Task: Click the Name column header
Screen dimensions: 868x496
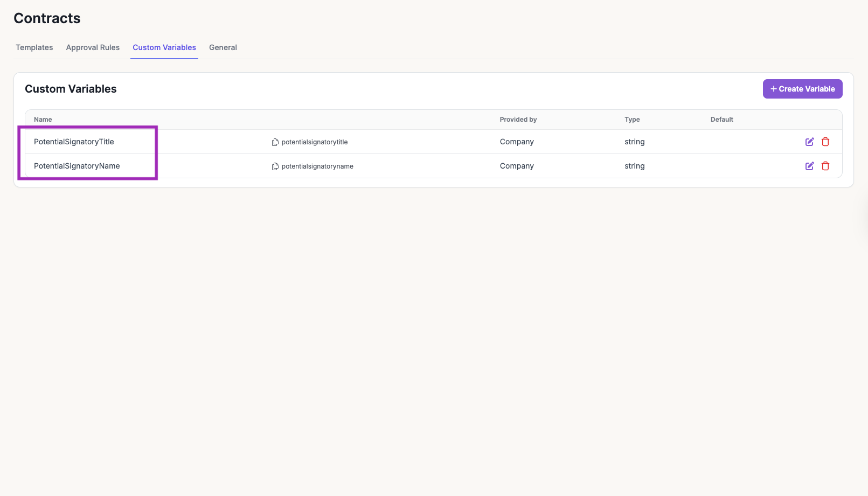Action: click(x=43, y=120)
